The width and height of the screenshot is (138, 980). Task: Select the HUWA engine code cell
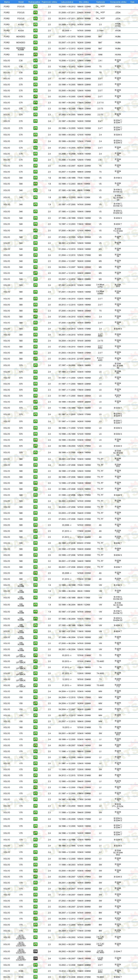click(x=118, y=55)
